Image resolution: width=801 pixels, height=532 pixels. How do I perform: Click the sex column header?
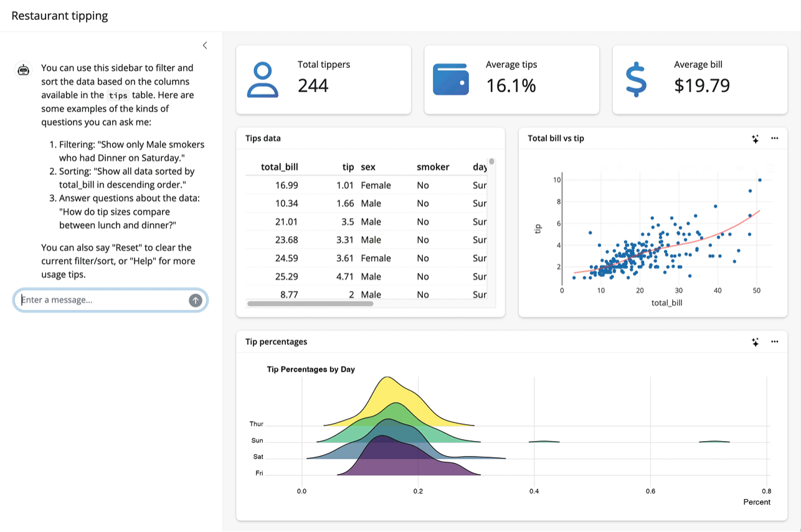click(368, 167)
